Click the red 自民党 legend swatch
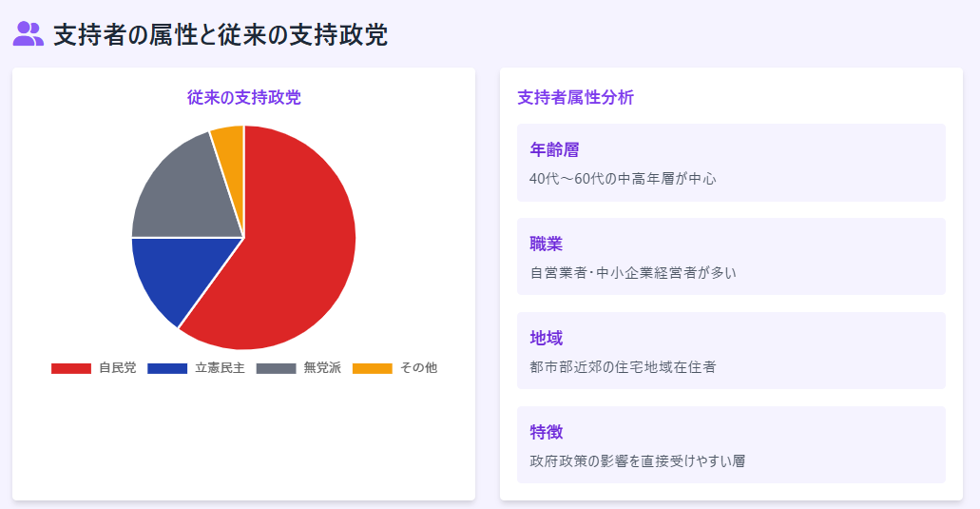 pyautogui.click(x=71, y=368)
